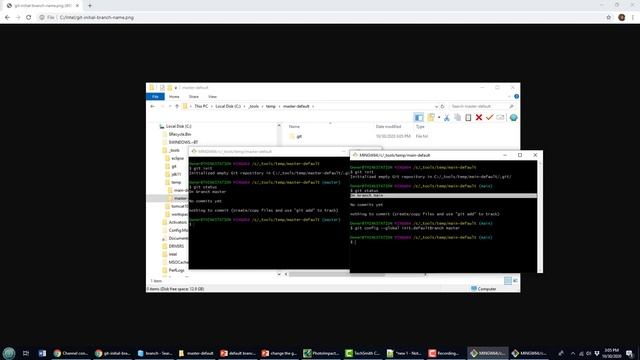The height and width of the screenshot is (360, 640).
Task: Click the temp breadcrumb segment
Action: click(271, 107)
